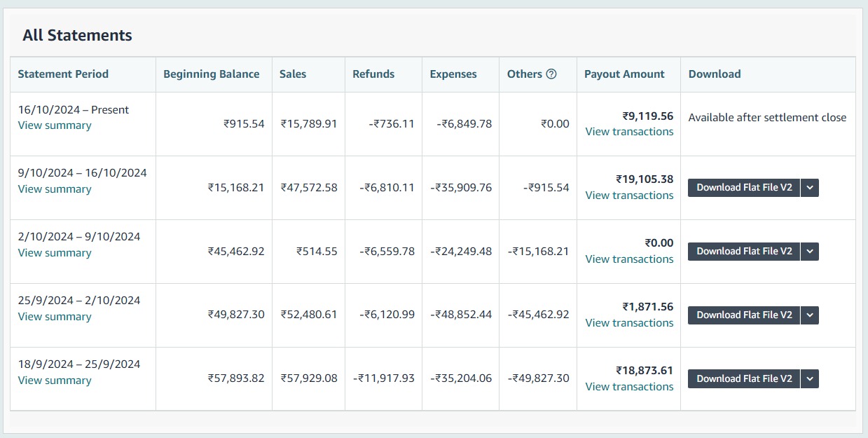Select payout amount ₹19,105.38
Image resolution: width=868 pixels, height=438 pixels.
(645, 179)
